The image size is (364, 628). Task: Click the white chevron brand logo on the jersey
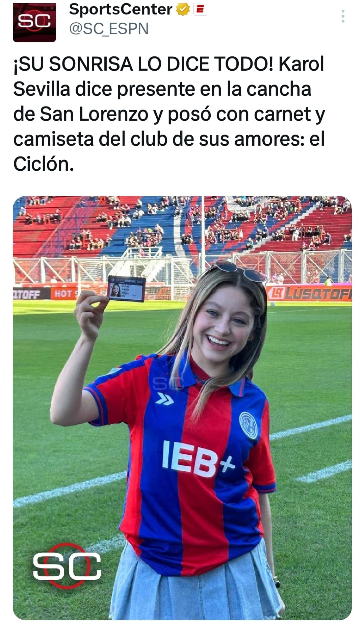pos(164,398)
